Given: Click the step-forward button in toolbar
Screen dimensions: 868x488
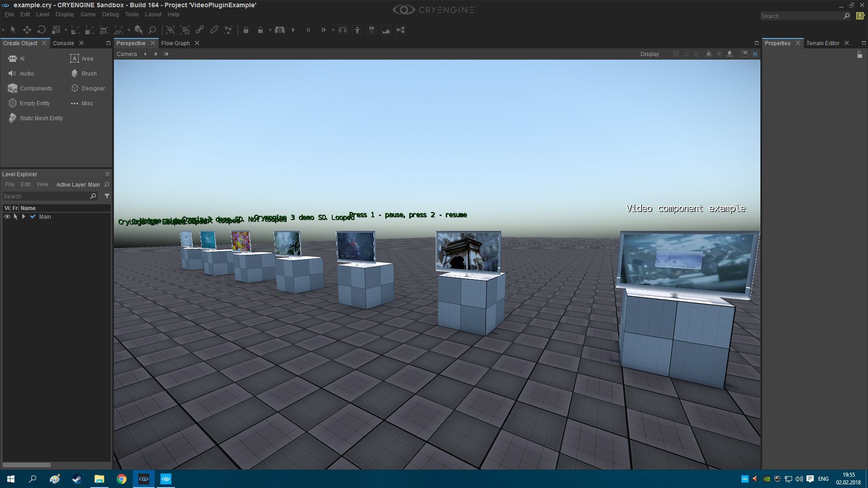Looking at the screenshot, I should coord(323,30).
